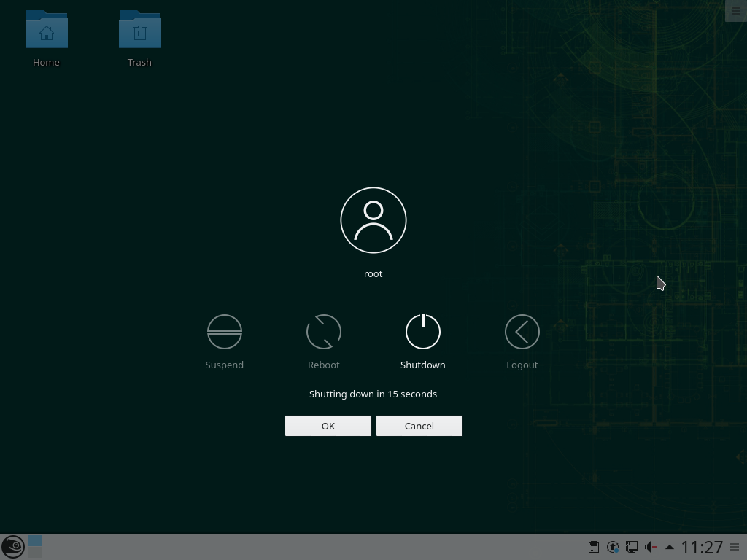Click the muted volume tray icon

[651, 547]
